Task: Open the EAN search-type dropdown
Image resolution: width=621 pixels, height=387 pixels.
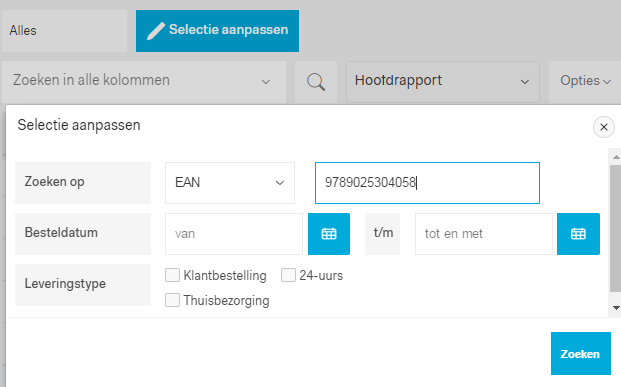Action: tap(230, 183)
